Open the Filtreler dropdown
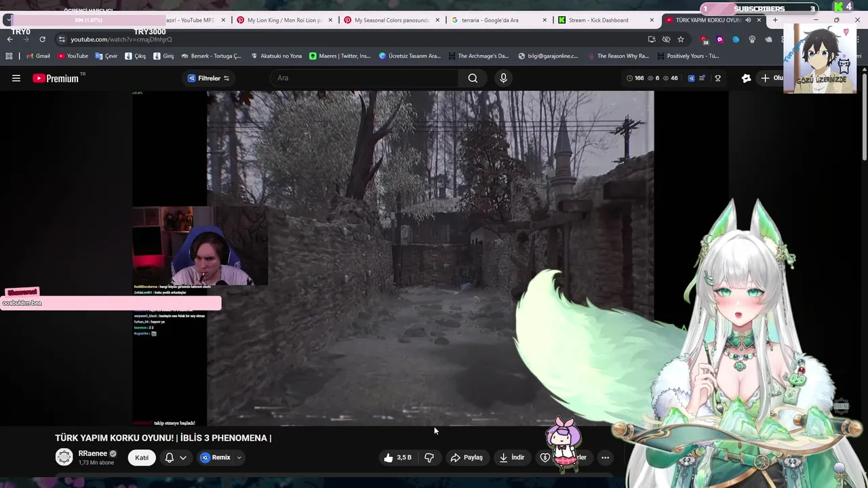868x488 pixels. point(209,78)
